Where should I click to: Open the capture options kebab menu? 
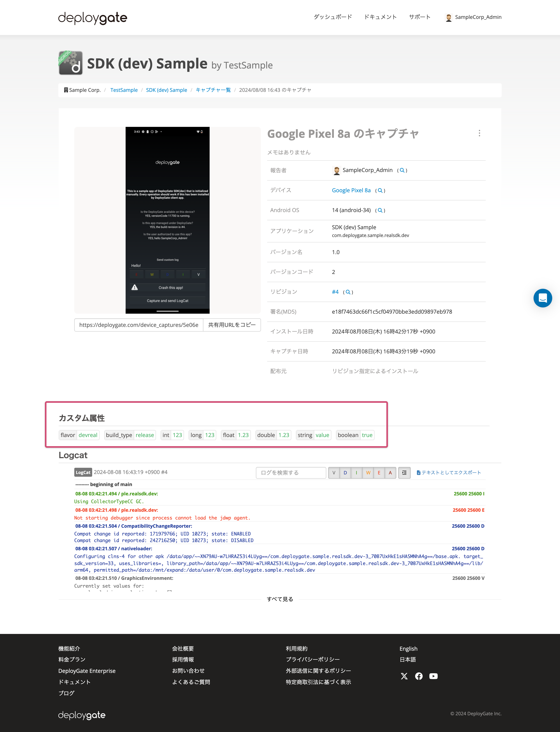[479, 133]
